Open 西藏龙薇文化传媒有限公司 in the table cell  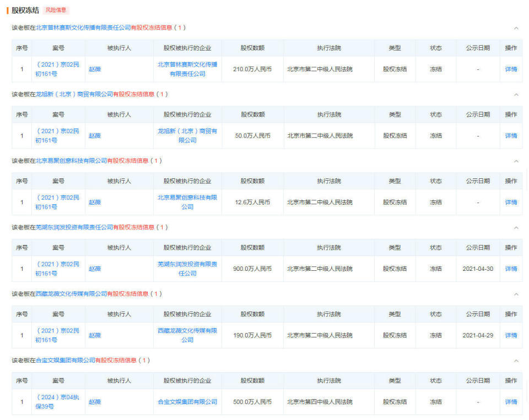click(x=187, y=335)
